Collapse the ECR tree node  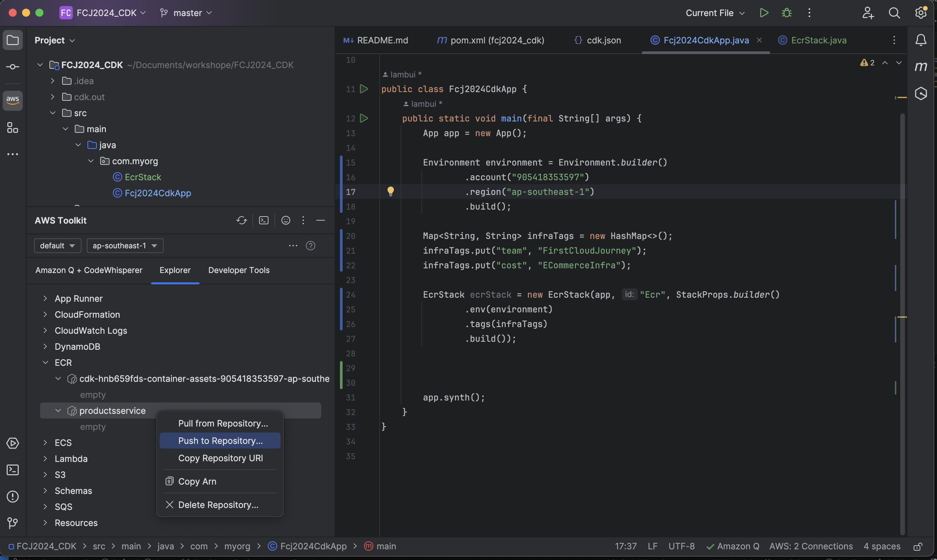(45, 363)
